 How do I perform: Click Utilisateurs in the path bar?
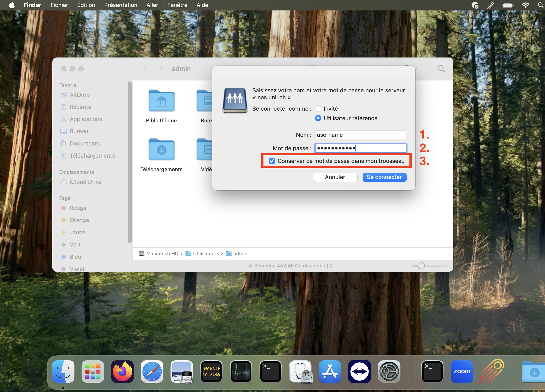click(x=205, y=253)
